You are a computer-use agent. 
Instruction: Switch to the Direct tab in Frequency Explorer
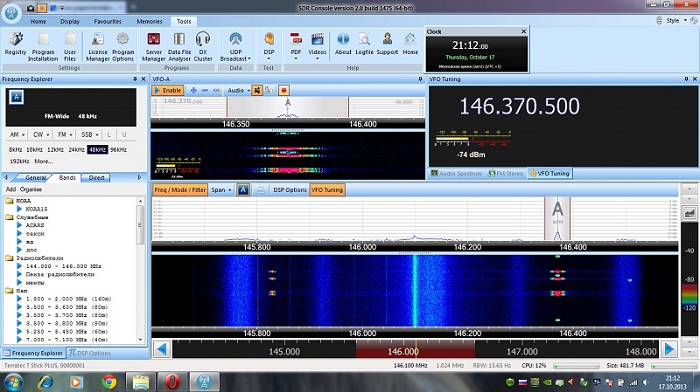[x=96, y=178]
